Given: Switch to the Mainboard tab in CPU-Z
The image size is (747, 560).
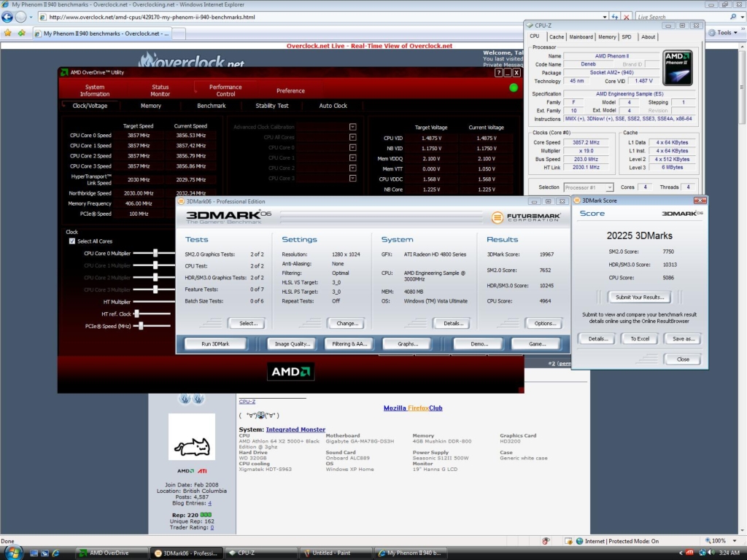Looking at the screenshot, I should point(581,36).
